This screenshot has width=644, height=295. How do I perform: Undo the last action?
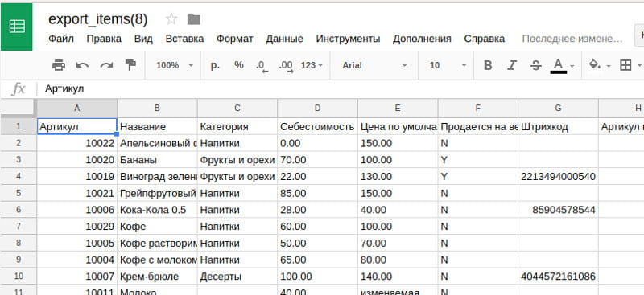83,65
